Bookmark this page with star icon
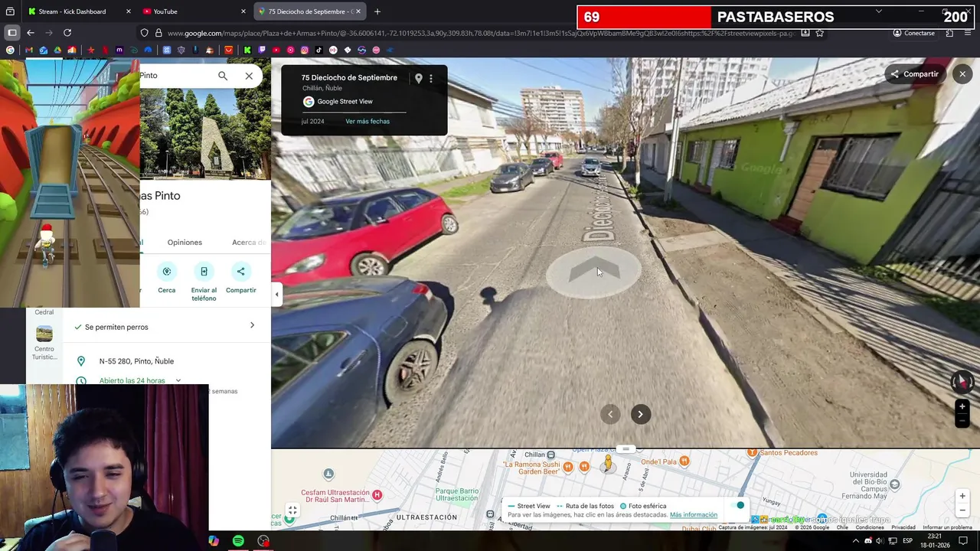 pos(820,33)
